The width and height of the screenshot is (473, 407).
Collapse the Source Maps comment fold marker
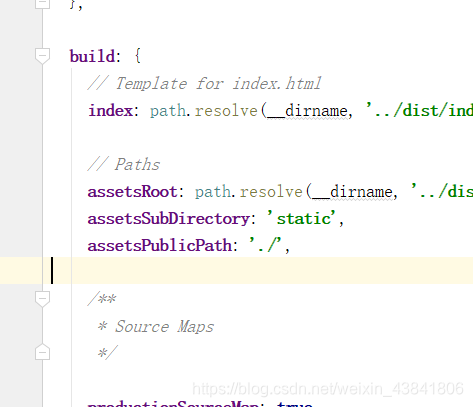(x=42, y=299)
